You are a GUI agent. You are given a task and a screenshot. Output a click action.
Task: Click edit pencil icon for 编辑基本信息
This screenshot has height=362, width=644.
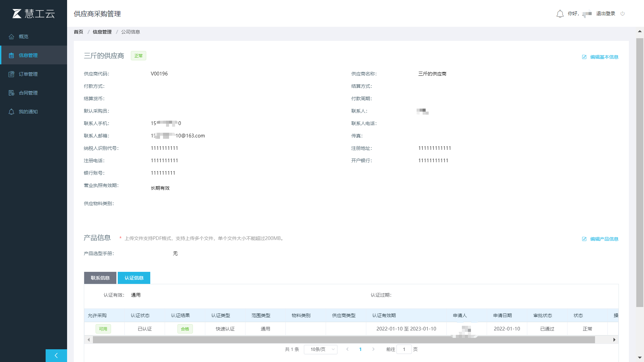coord(584,57)
